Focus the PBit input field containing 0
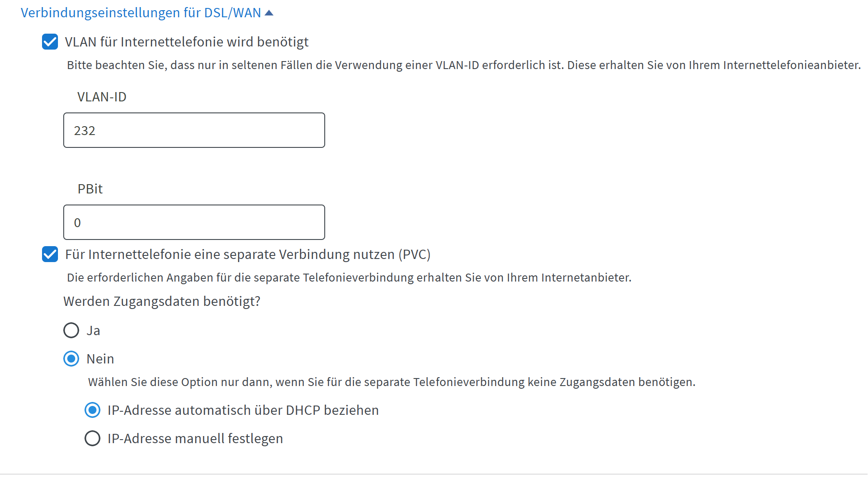Viewport: 868px width, 479px height. pyautogui.click(x=194, y=222)
